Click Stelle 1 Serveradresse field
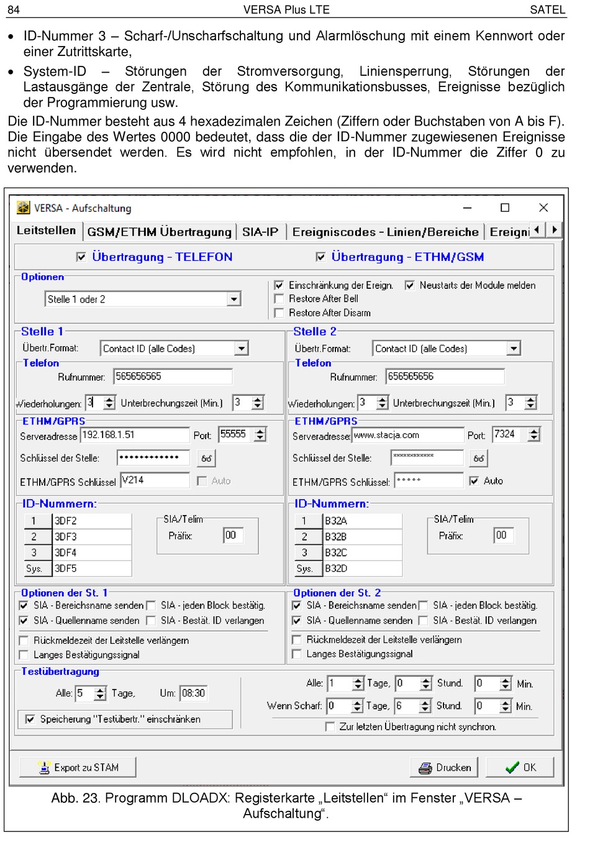 [x=135, y=435]
